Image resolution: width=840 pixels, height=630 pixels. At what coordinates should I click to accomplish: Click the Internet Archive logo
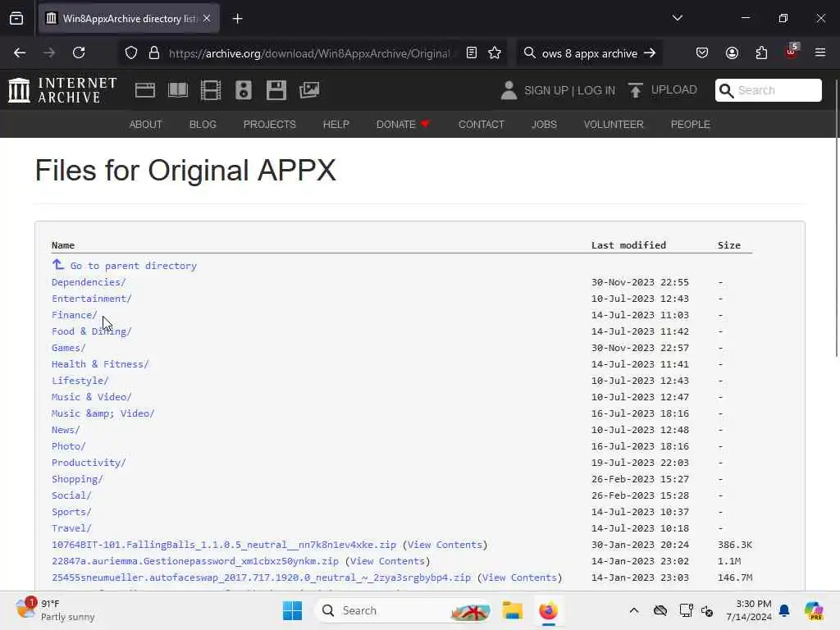click(x=62, y=90)
